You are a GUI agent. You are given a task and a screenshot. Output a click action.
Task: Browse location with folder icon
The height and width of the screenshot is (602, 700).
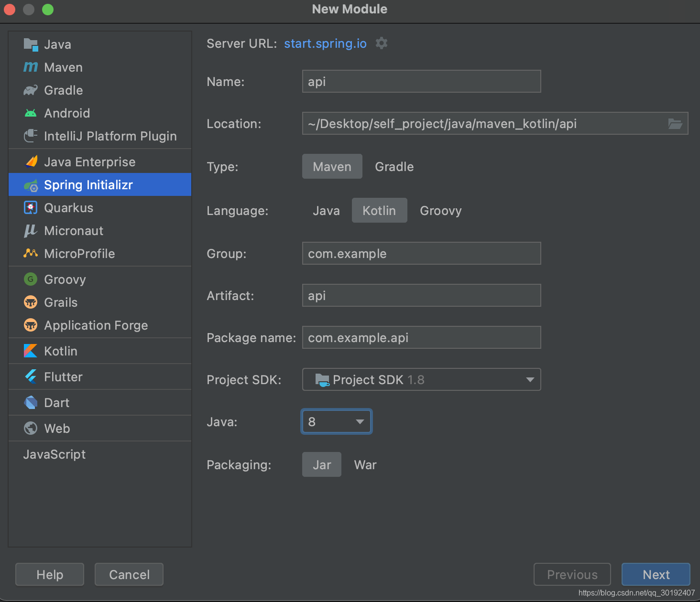[x=675, y=124]
